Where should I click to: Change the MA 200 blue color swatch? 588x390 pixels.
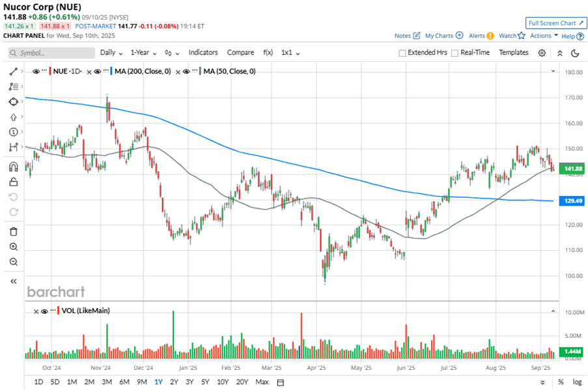(111, 71)
